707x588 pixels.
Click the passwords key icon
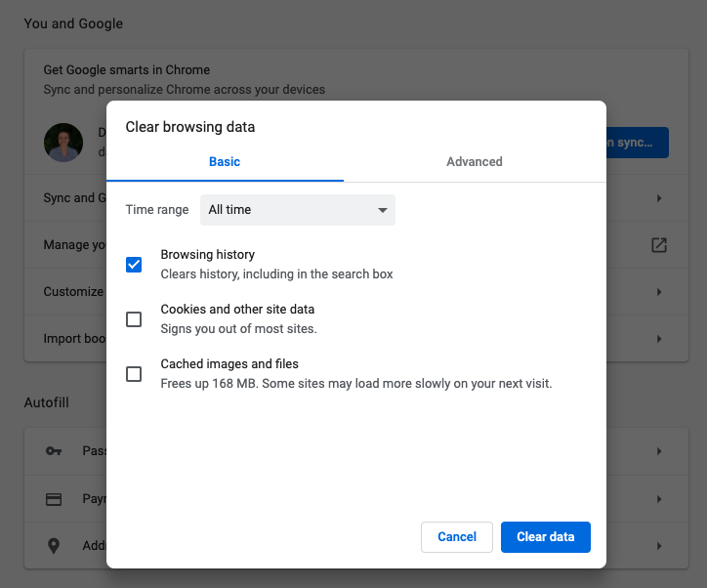click(x=54, y=451)
